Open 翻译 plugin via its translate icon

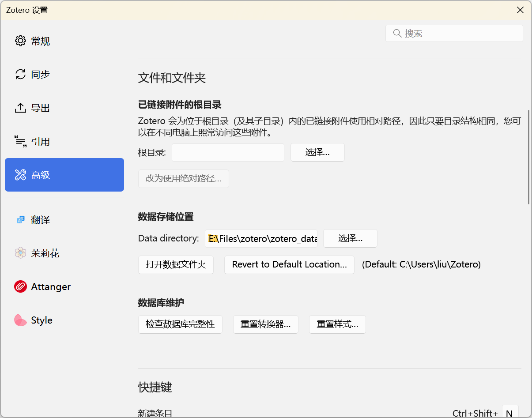pyautogui.click(x=20, y=219)
